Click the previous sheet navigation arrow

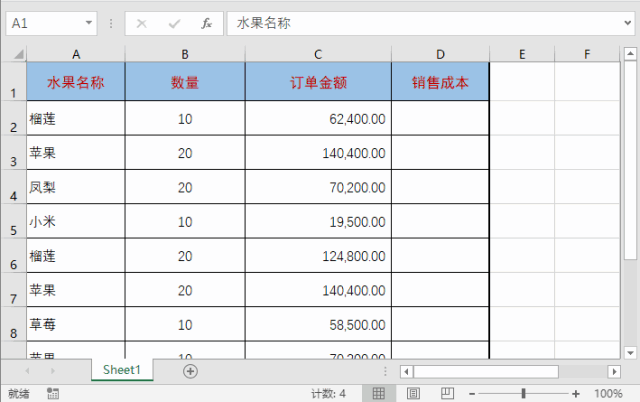[x=27, y=371]
